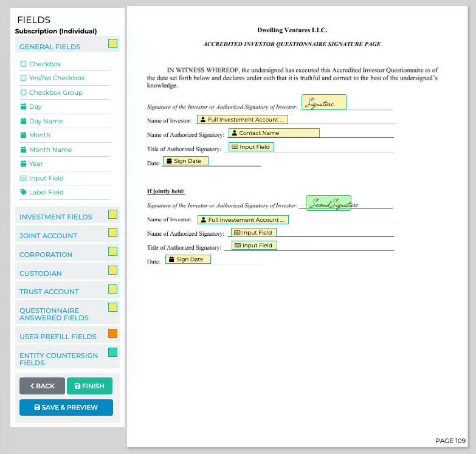
Task: Open the Custodian fields category
Action: pyautogui.click(x=41, y=273)
